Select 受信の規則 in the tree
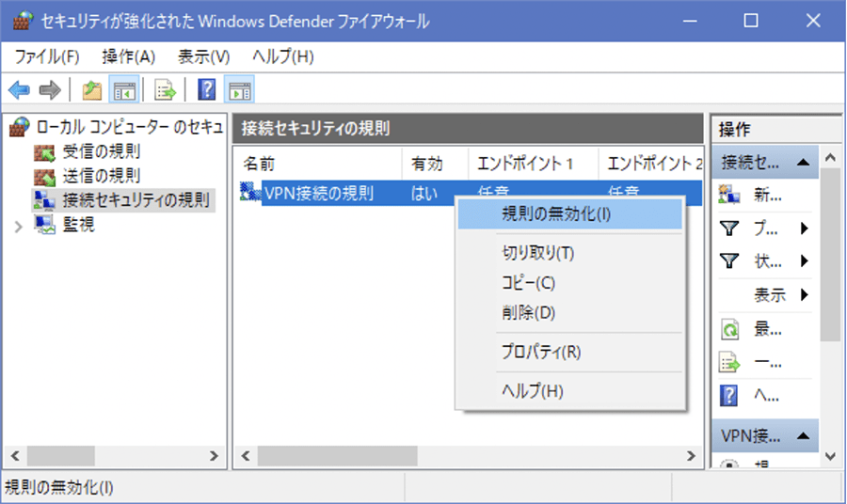This screenshot has width=847, height=504. [x=102, y=151]
